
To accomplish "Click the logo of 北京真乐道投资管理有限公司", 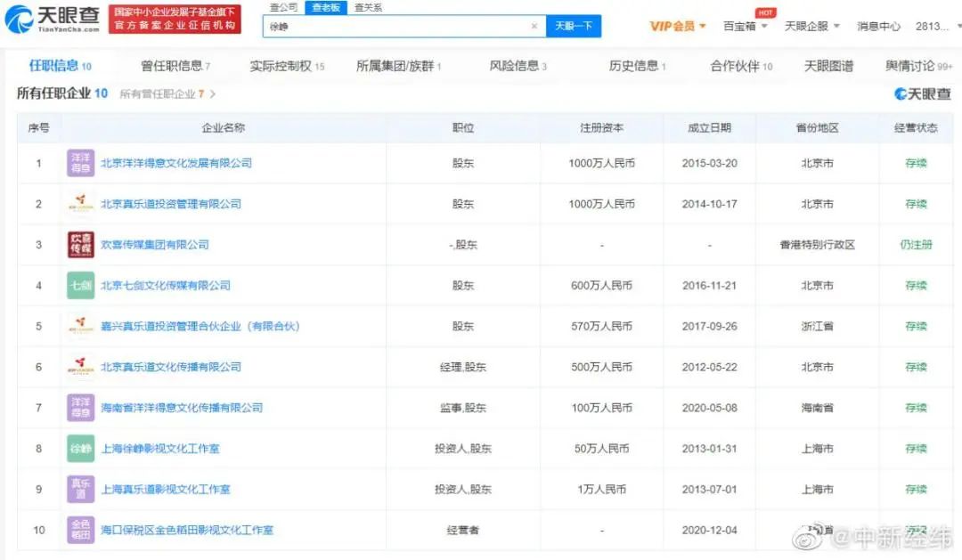I will click(x=80, y=204).
